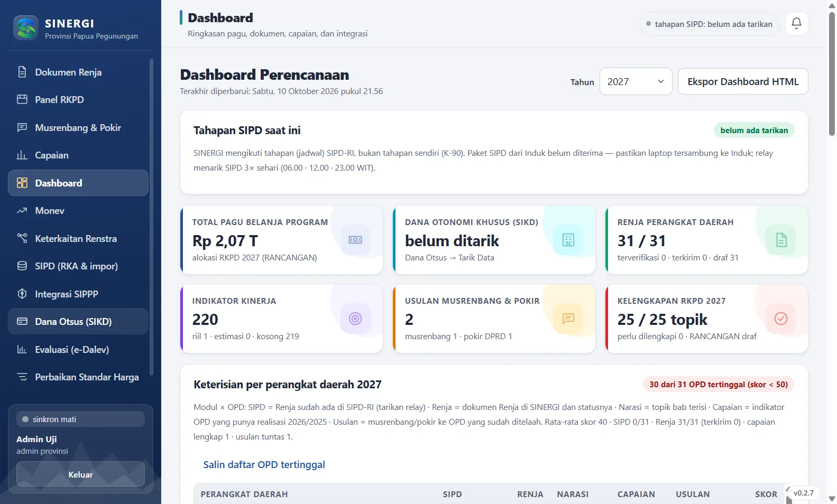Open the Monev menu entry
This screenshot has height=504, width=837.
point(78,210)
